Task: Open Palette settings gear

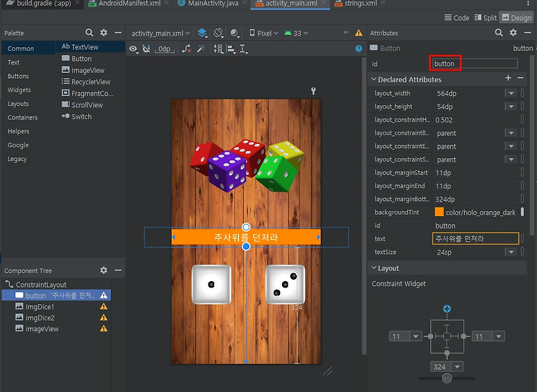Action: pos(103,32)
